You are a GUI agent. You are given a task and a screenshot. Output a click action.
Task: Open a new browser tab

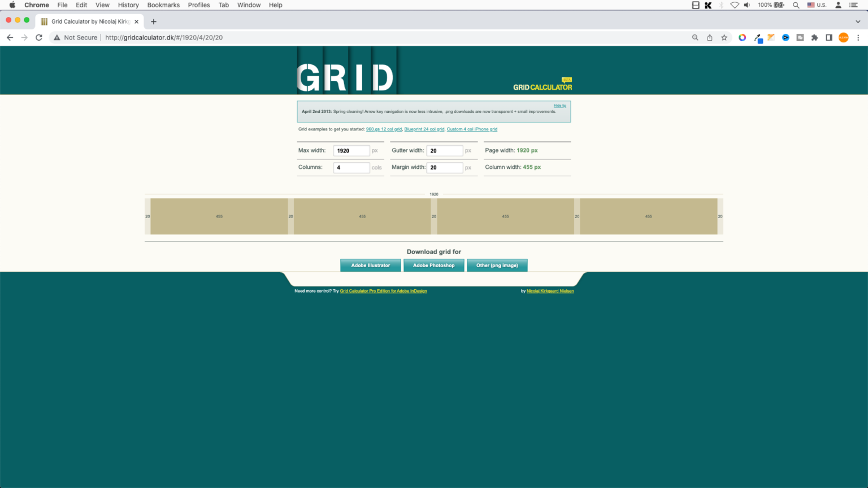pos(153,21)
